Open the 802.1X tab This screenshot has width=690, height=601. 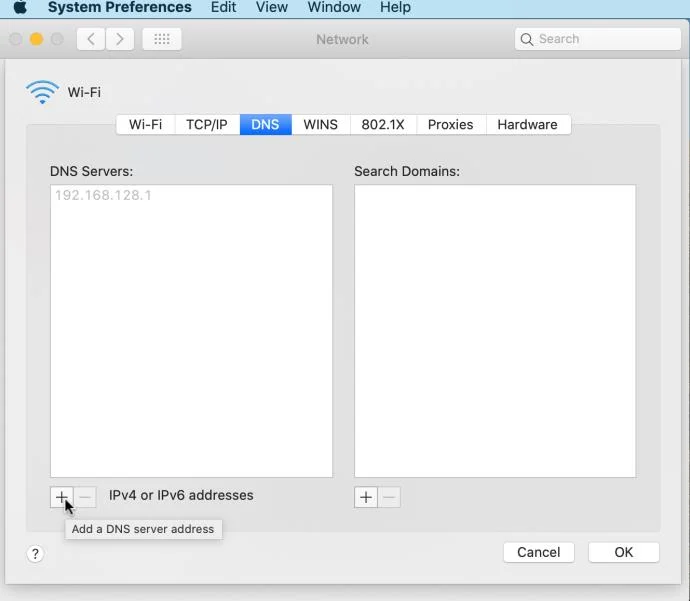pos(383,125)
